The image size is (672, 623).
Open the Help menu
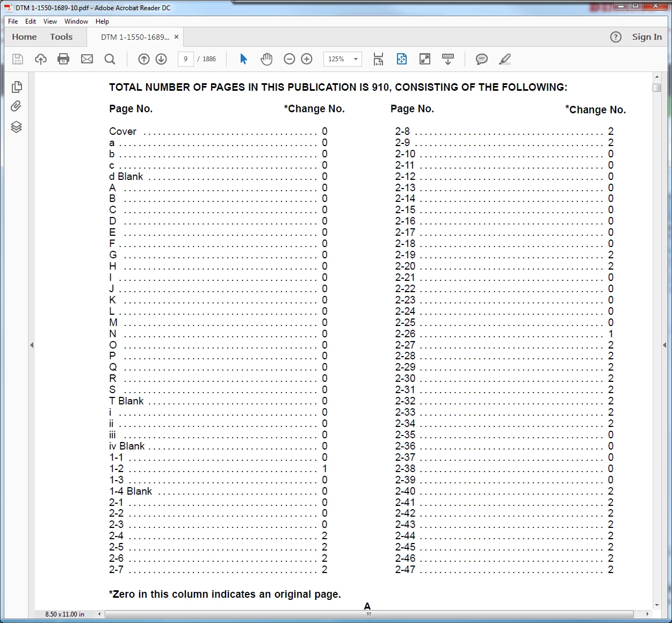tap(102, 21)
